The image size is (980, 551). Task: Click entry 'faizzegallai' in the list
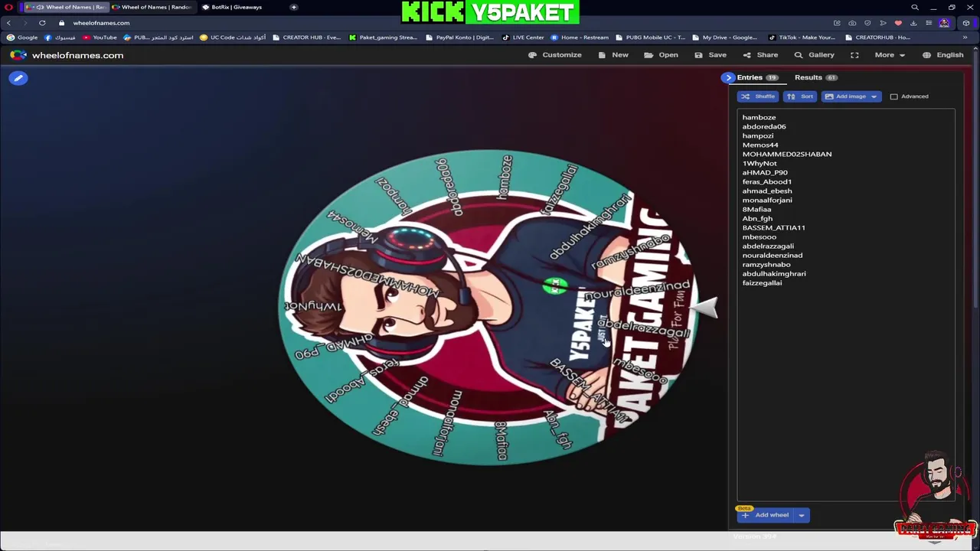pos(762,282)
